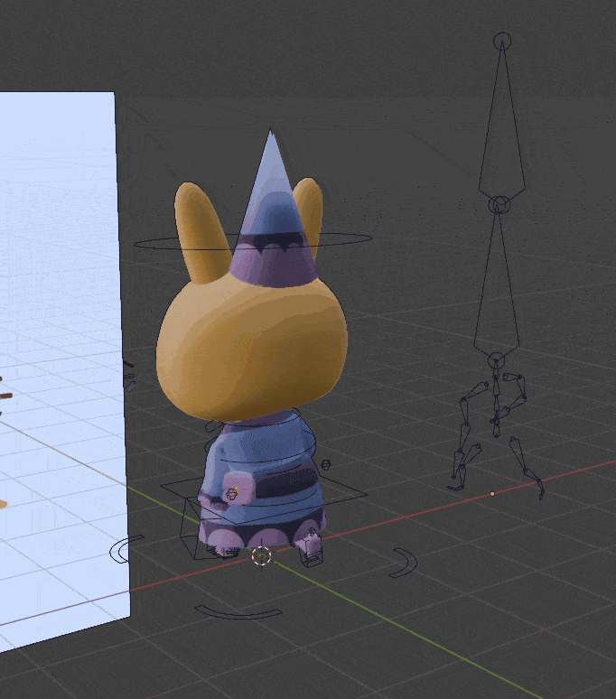This screenshot has width=616, height=699.
Task: Select the armature's right leg bones
Action: tap(527, 468)
